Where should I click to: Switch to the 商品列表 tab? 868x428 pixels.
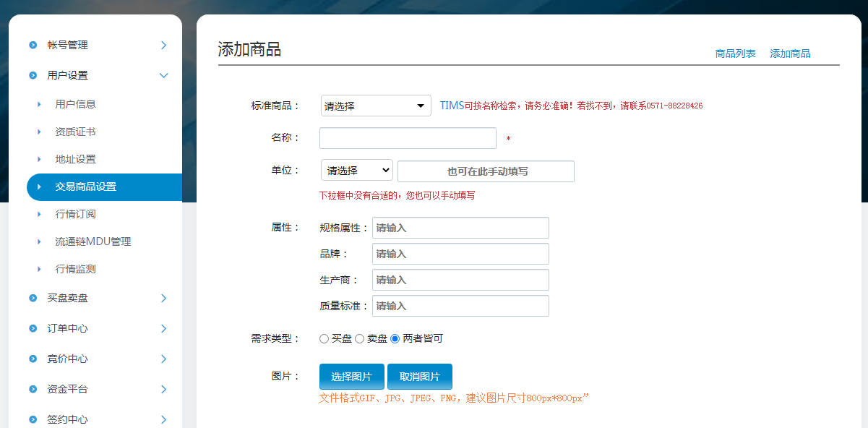pyautogui.click(x=735, y=54)
